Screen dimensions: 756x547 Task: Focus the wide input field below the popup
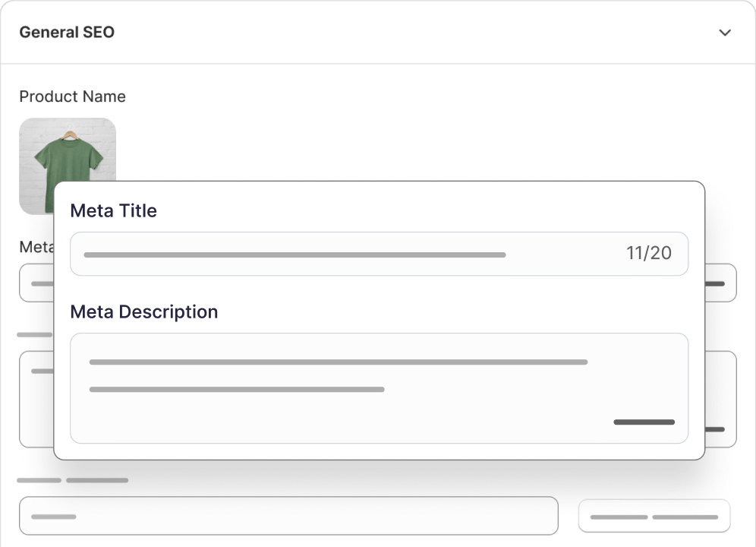pos(288,516)
